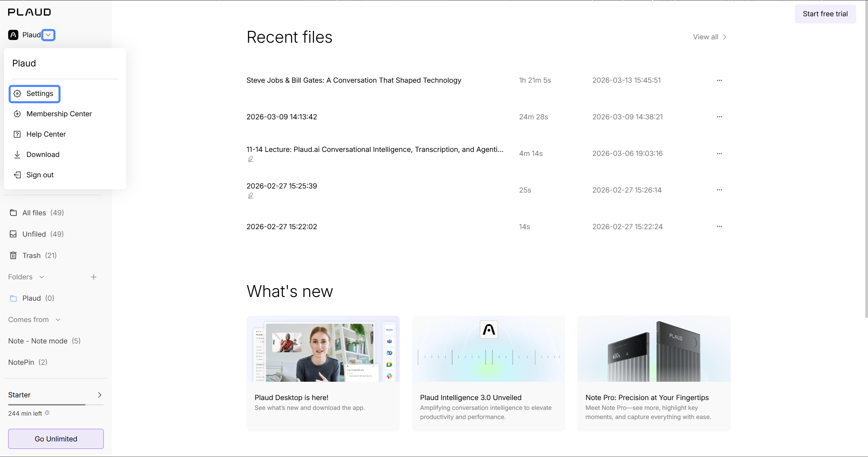Click the Note Pro Precision thumbnail image
The height and width of the screenshot is (457, 868).
[x=654, y=349]
